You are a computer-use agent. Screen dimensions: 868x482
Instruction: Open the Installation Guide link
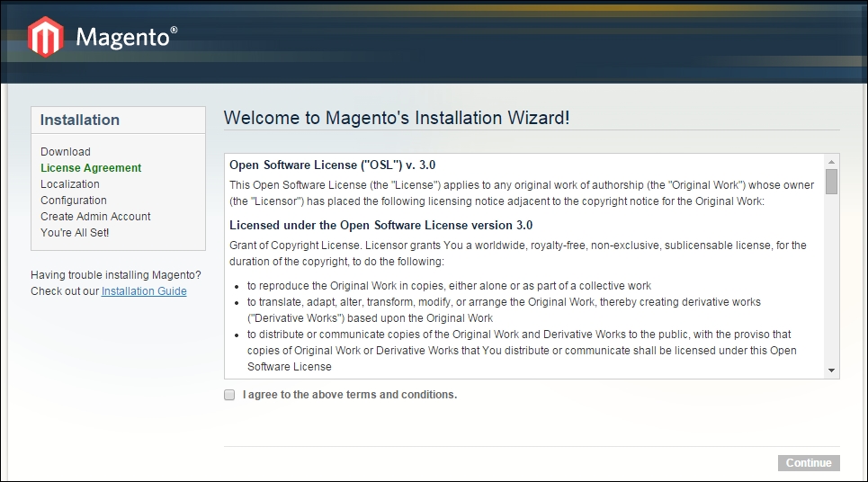click(x=144, y=291)
